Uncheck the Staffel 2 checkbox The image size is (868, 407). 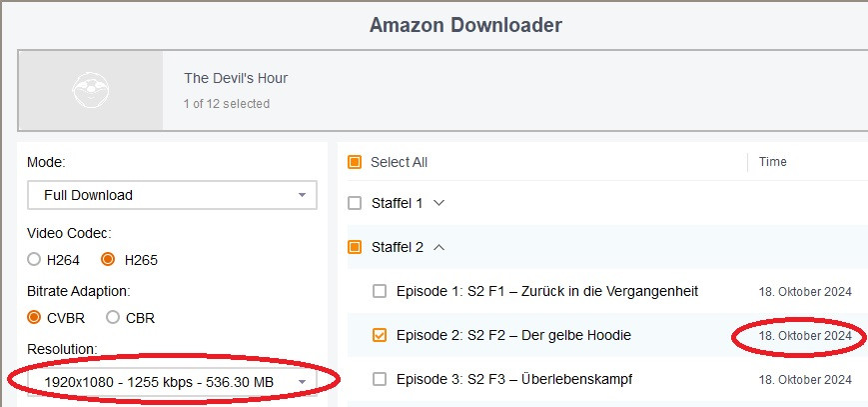(x=355, y=247)
